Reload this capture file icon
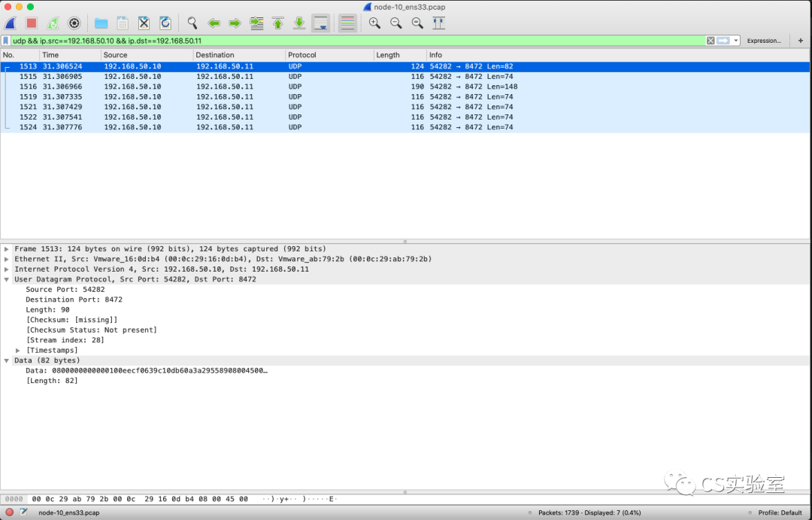The image size is (812, 520). point(165,23)
